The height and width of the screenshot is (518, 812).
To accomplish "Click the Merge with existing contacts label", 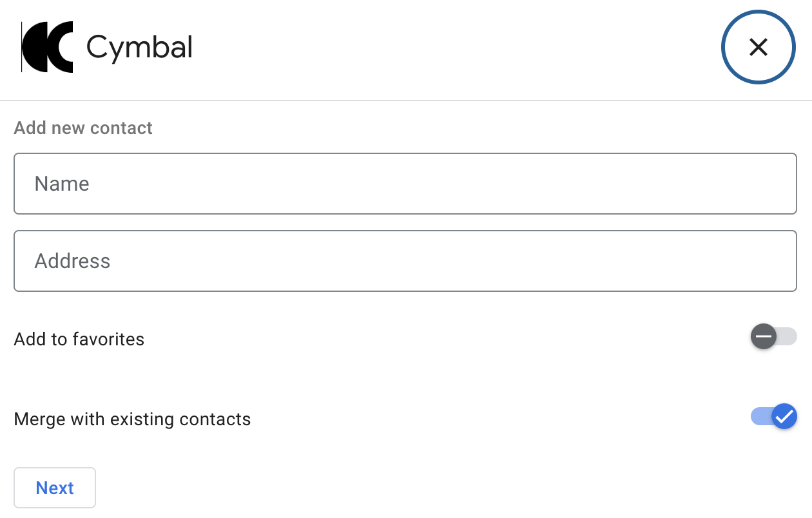I will click(132, 419).
